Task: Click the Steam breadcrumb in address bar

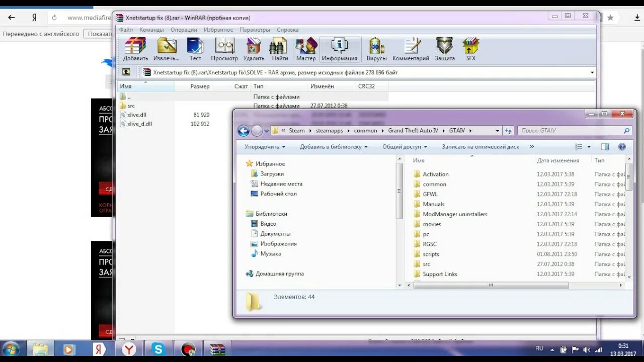Action: [296, 131]
